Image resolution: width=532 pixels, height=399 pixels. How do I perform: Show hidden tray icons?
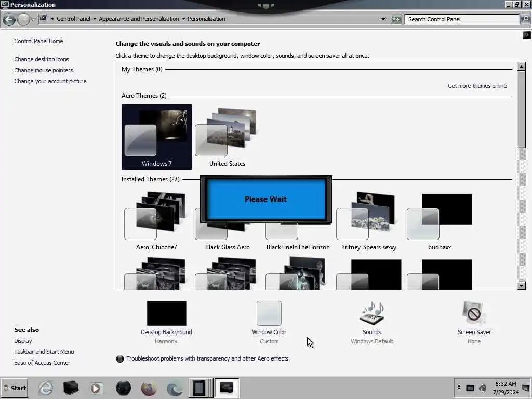[459, 387]
